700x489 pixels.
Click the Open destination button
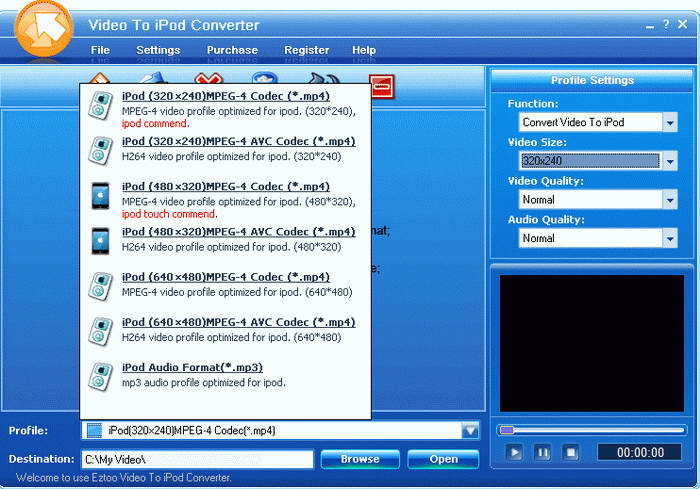click(x=443, y=459)
